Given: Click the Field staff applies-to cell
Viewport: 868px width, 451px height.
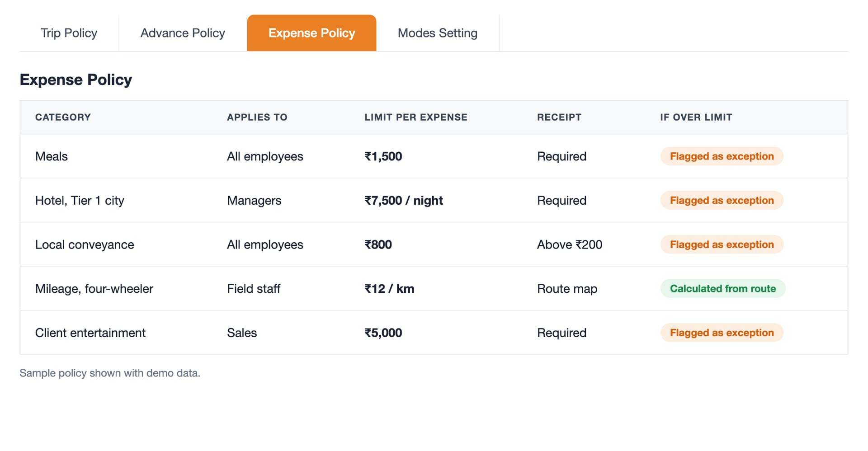Looking at the screenshot, I should (x=254, y=289).
